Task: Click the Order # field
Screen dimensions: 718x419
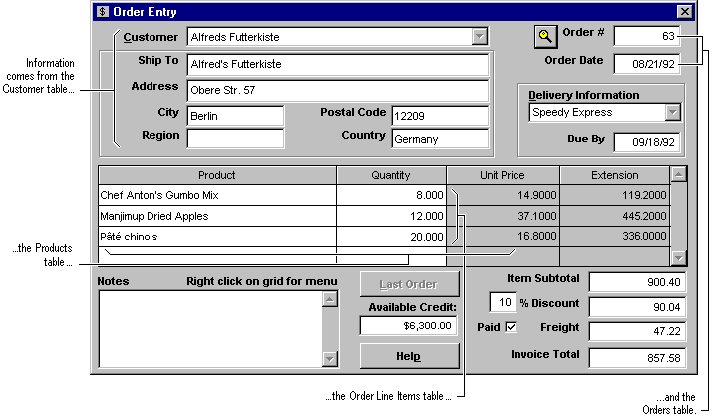Action: tap(646, 37)
